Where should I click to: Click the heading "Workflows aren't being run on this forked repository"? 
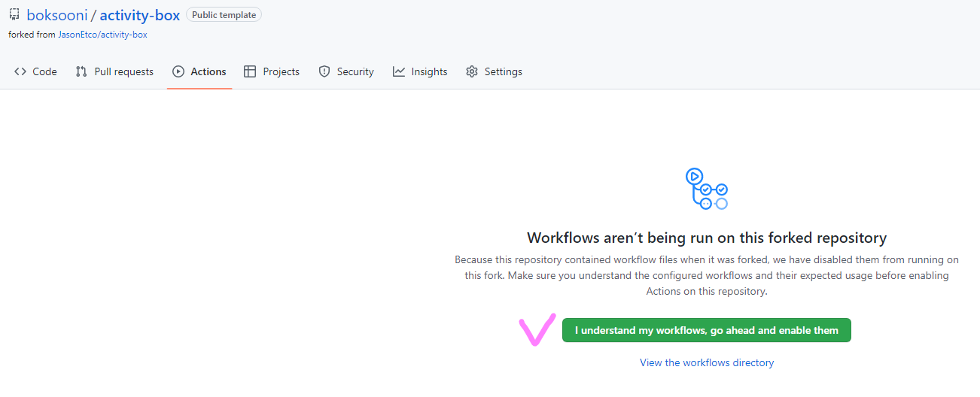click(x=707, y=238)
